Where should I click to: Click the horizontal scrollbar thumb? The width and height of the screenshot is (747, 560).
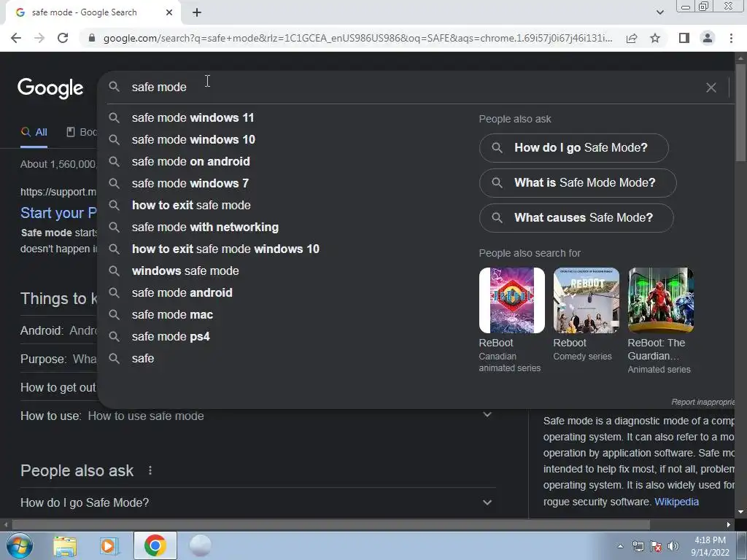pos(330,525)
